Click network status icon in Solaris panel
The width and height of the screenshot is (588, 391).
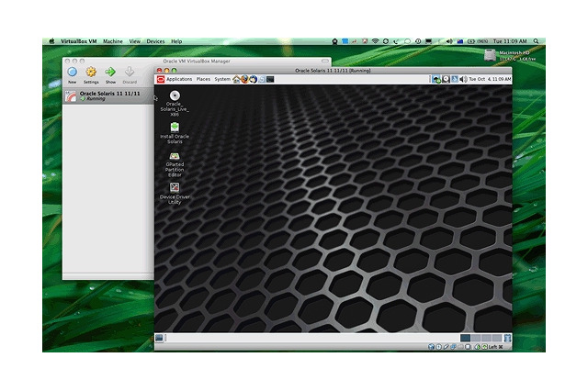point(436,80)
